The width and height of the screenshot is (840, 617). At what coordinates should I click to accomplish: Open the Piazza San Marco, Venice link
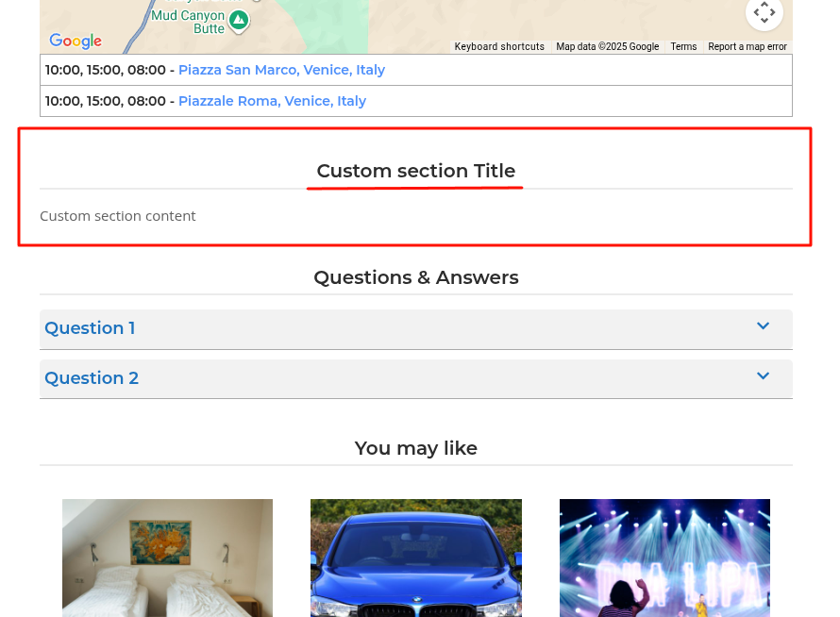[281, 70]
